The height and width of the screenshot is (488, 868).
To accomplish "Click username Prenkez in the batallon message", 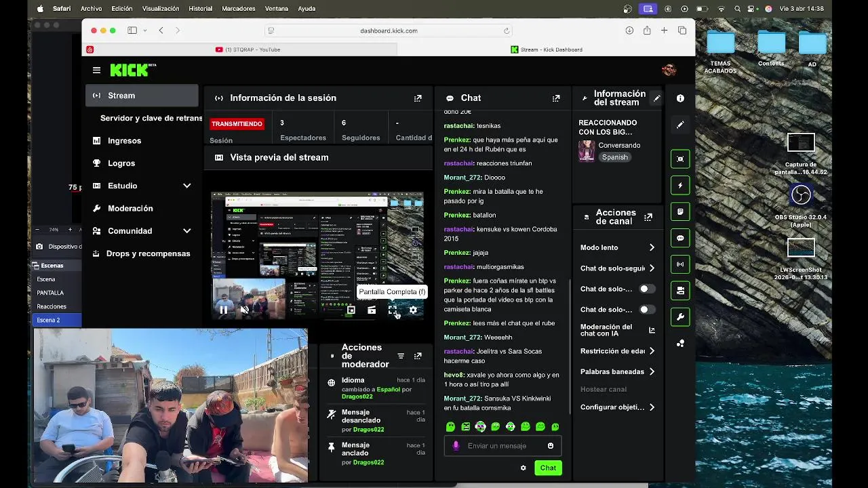I will [x=457, y=215].
